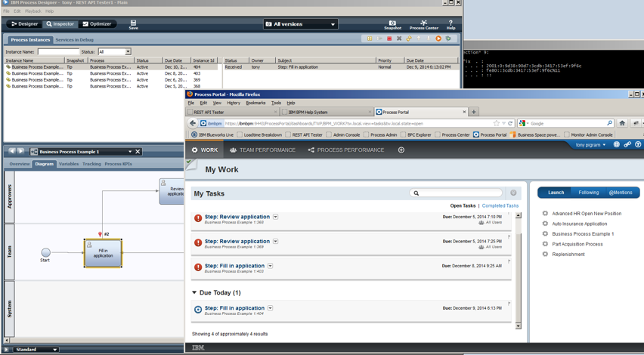Screen dimensions: 644x355
Task: Open the PROCESS PERFORMANCE dashboard tab
Action: pos(346,150)
